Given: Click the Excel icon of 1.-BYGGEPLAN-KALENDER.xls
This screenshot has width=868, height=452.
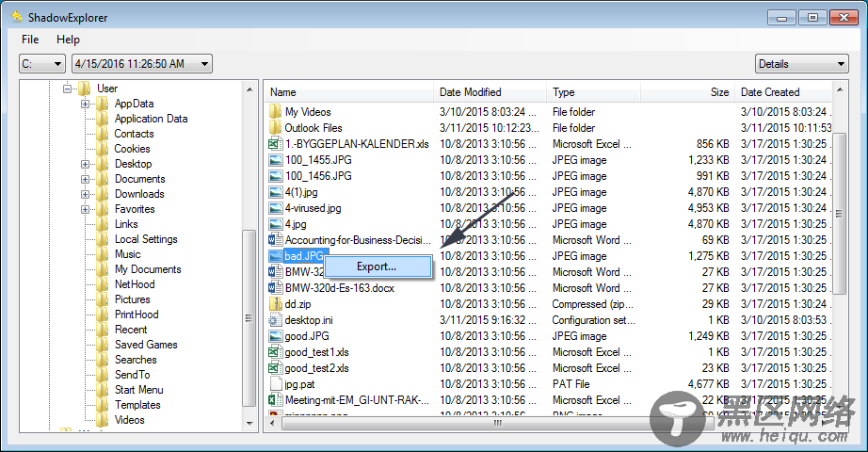Looking at the screenshot, I should pyautogui.click(x=275, y=144).
